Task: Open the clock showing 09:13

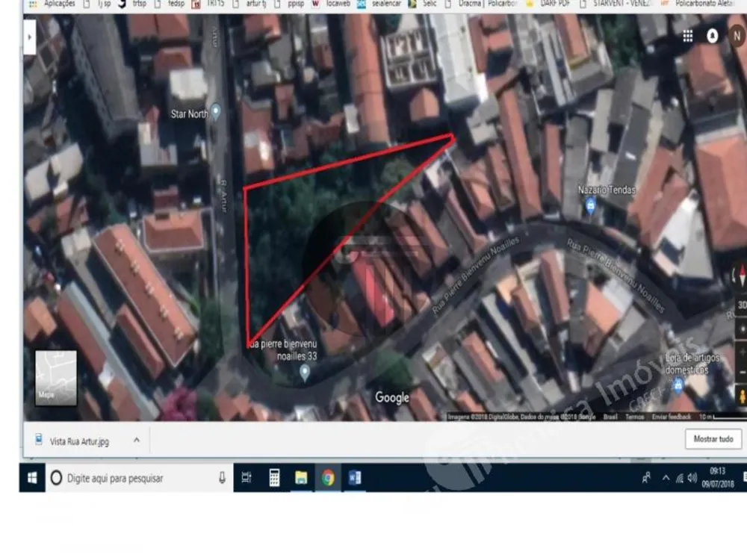Action: pos(717,478)
